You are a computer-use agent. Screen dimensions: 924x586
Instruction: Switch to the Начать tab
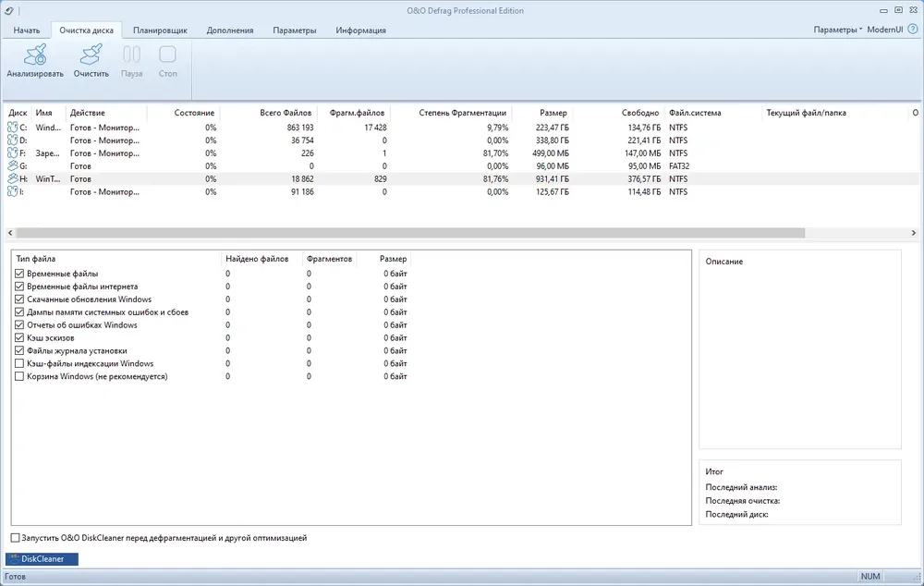tap(27, 31)
